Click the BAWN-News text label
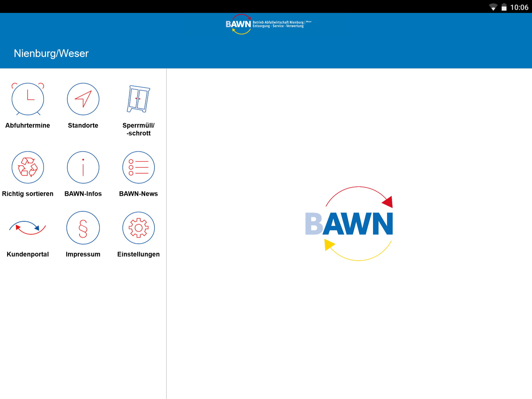The width and height of the screenshot is (532, 399). [x=138, y=194]
